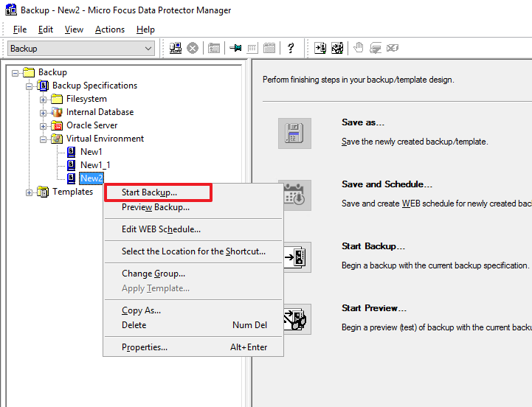
Task: Click the Backup Specifications book icon
Action: pos(43,86)
